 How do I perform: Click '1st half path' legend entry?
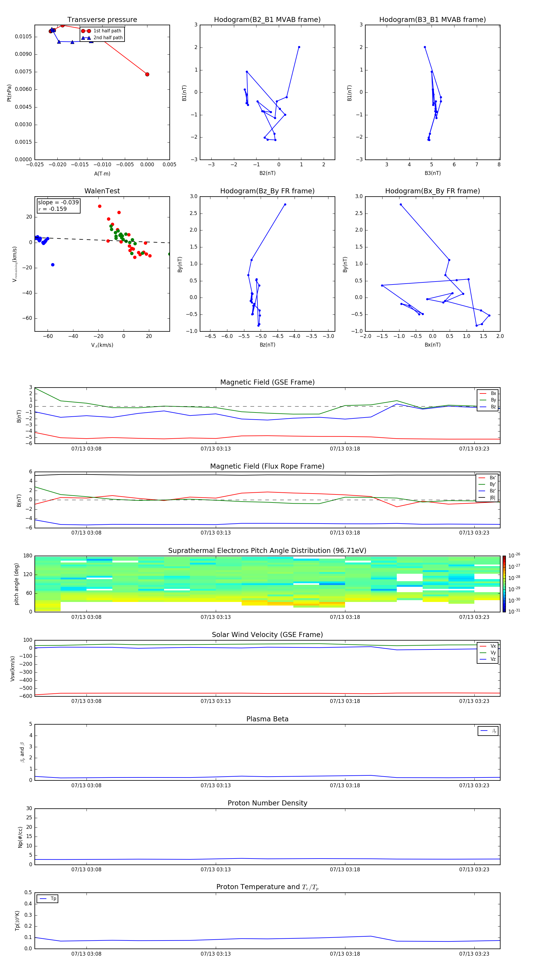(102, 31)
